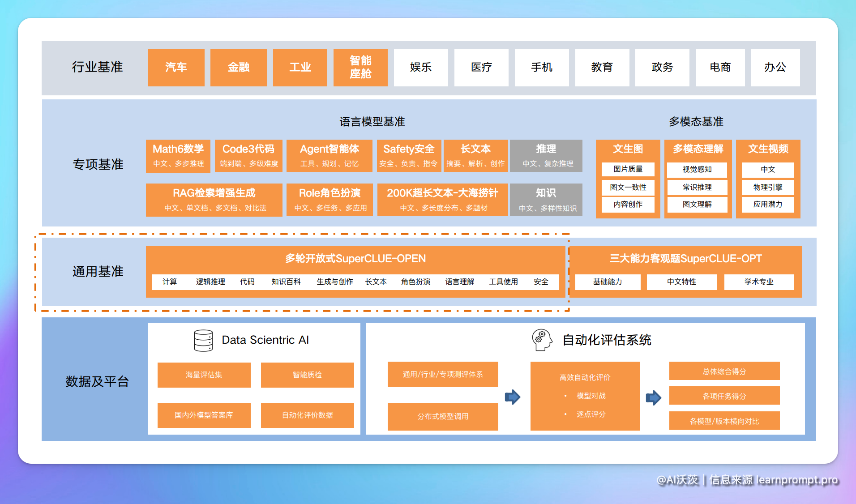Click the blue arrow left of 高效自动化评价
This screenshot has width=856, height=504.
(513, 397)
